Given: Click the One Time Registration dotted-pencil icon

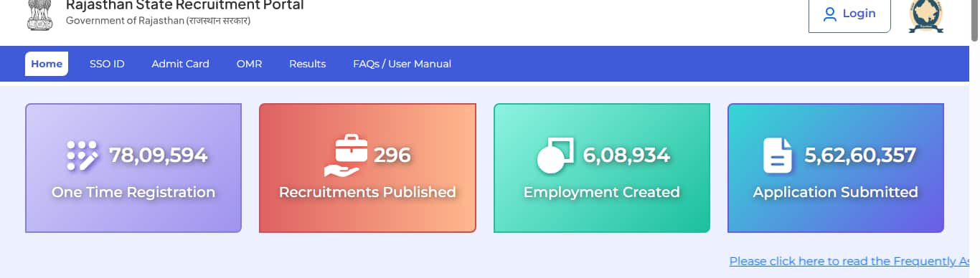Looking at the screenshot, I should [x=83, y=155].
